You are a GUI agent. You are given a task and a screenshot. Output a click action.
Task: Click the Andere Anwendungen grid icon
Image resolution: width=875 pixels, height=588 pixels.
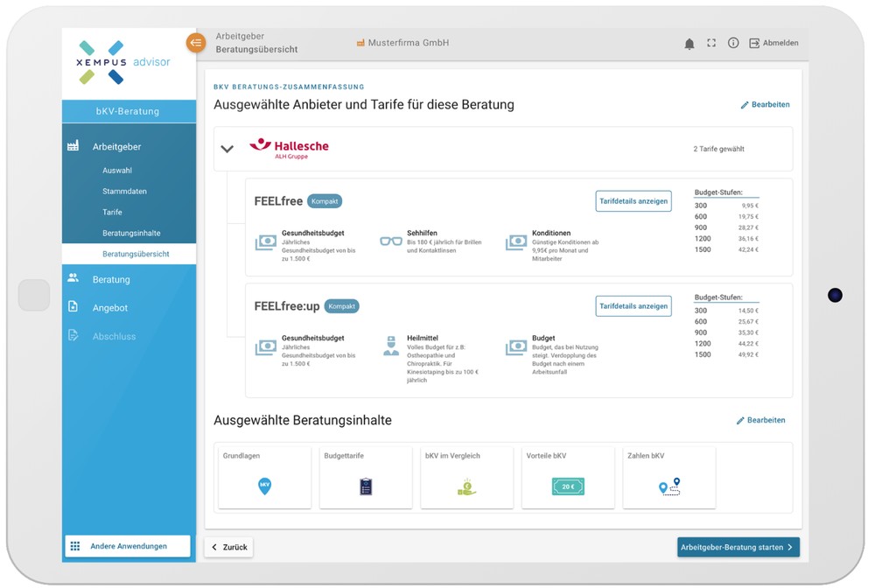coord(75,546)
